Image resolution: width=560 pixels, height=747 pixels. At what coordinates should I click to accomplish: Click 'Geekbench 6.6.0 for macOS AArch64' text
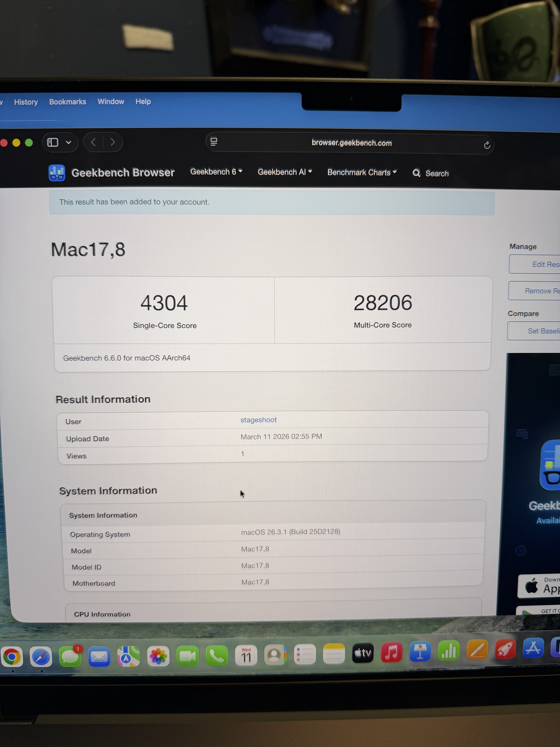[127, 358]
